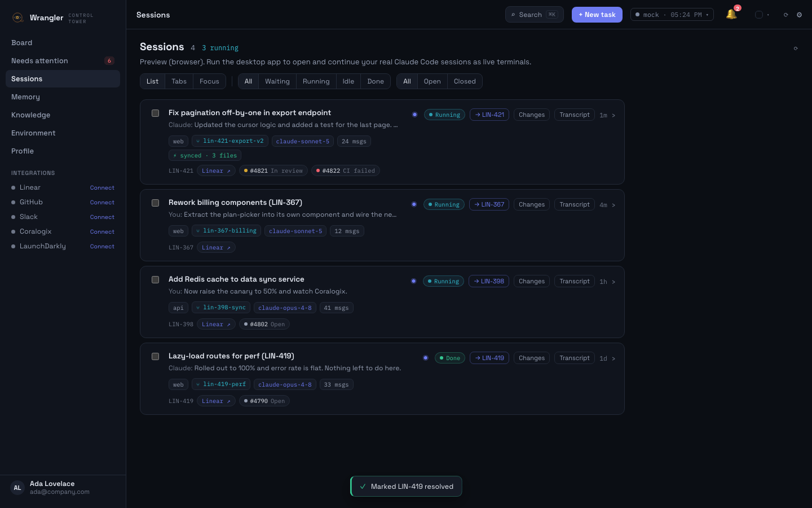Switch to Focus view
The image size is (812, 508).
point(209,81)
